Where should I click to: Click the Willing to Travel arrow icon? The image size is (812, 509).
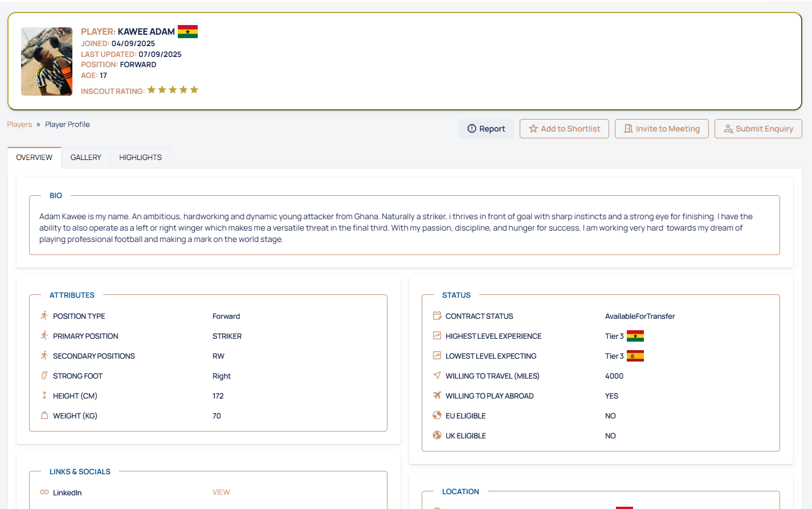point(437,375)
